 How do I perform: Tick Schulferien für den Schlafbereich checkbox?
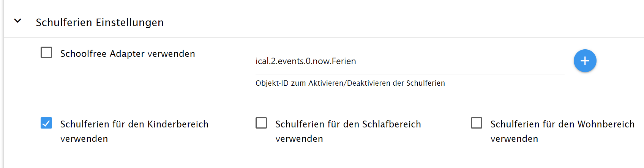point(261,123)
